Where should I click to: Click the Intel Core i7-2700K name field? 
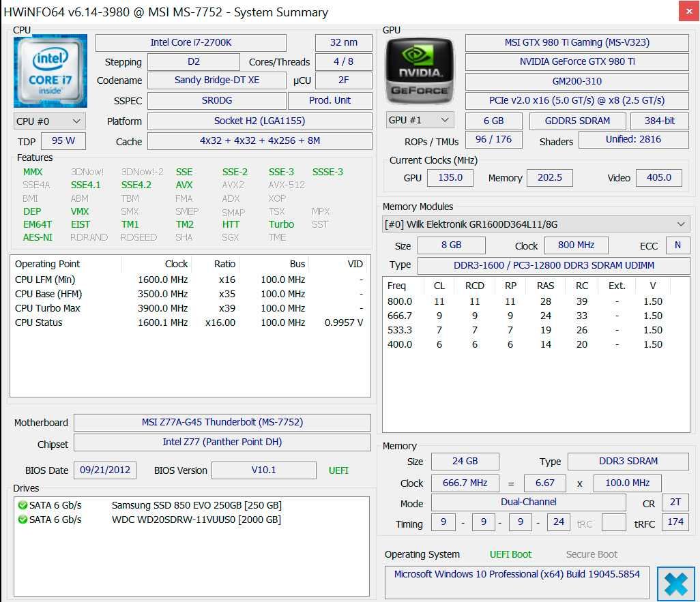(x=190, y=42)
